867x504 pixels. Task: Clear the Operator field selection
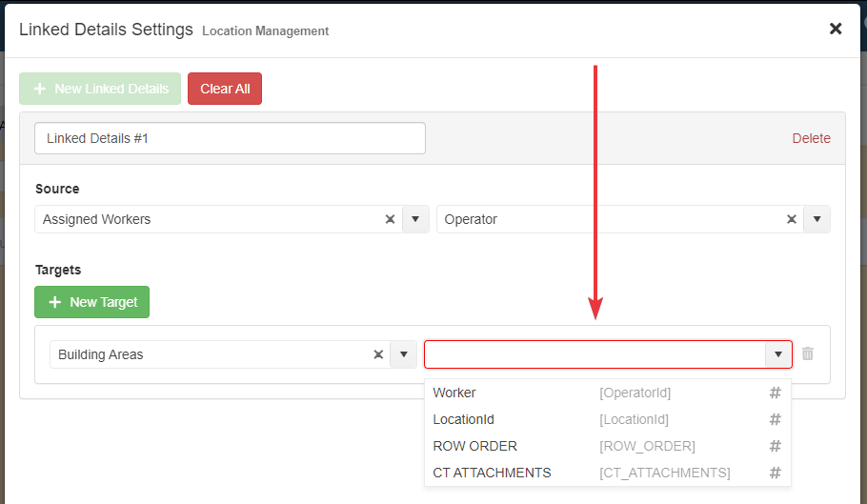tap(791, 219)
